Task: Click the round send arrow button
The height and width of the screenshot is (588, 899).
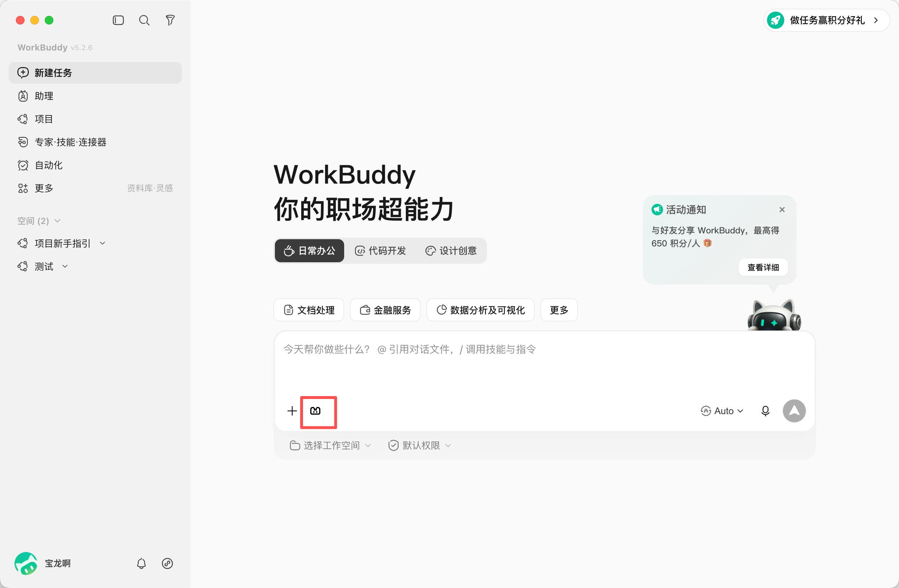Action: (794, 411)
